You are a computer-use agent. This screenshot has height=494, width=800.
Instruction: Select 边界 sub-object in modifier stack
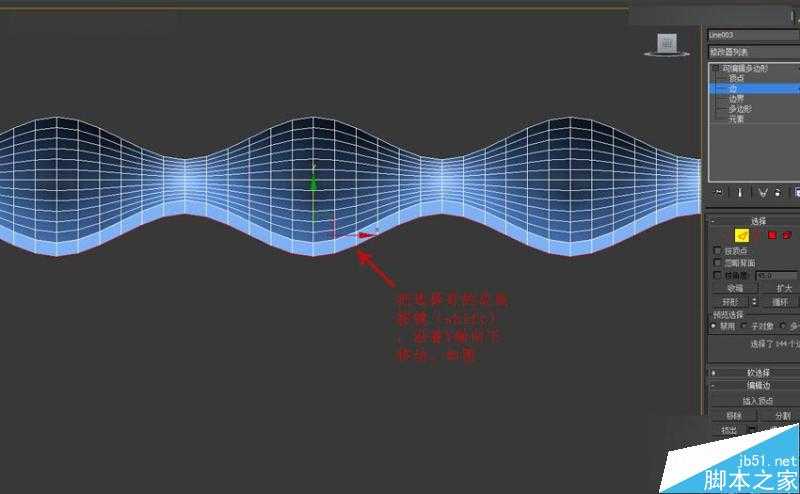point(736,98)
